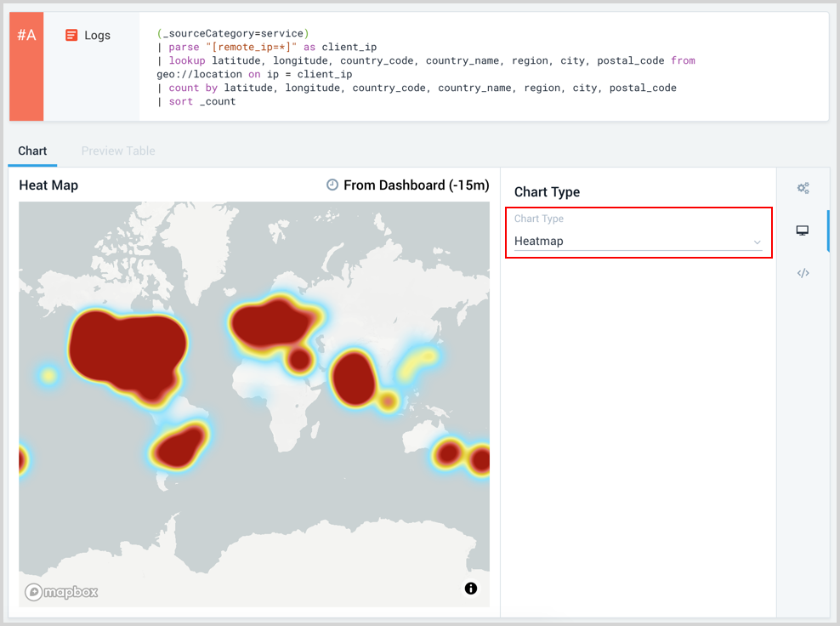840x626 pixels.
Task: Select the Chart tab
Action: pos(32,151)
